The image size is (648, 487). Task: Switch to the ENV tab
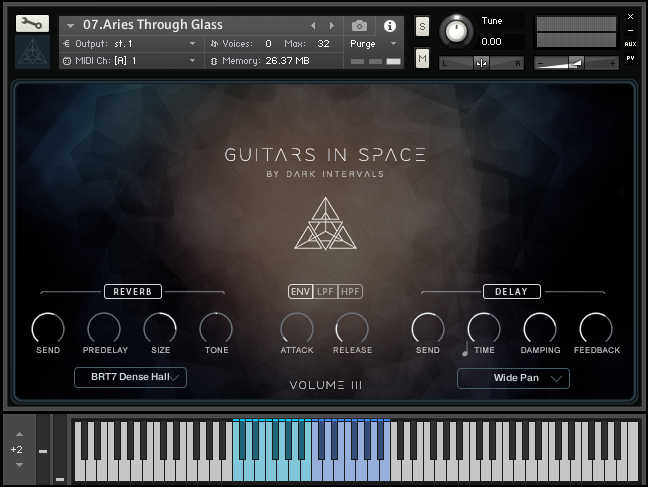click(300, 291)
